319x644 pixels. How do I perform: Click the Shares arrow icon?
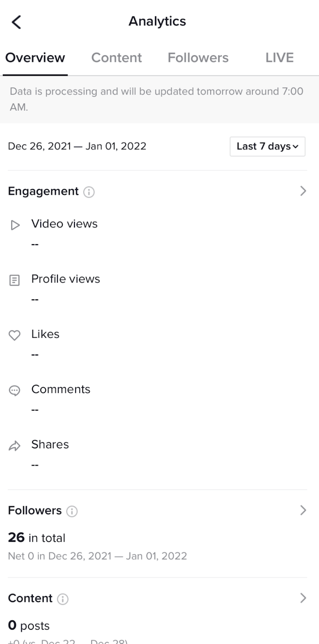coord(14,446)
